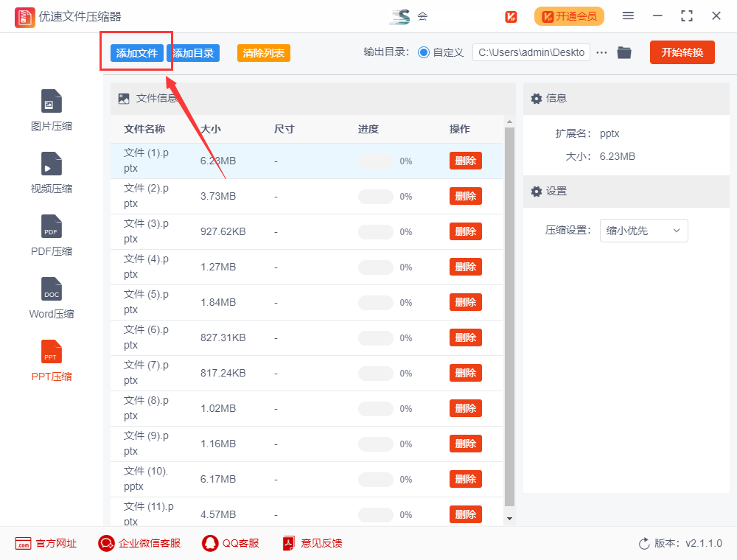Viewport: 737px width, 560px height.
Task: Click 添加文件 button
Action: pos(137,53)
